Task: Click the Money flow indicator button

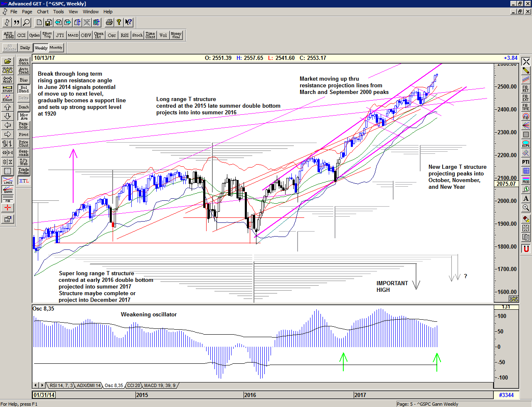Action: pyautogui.click(x=176, y=35)
